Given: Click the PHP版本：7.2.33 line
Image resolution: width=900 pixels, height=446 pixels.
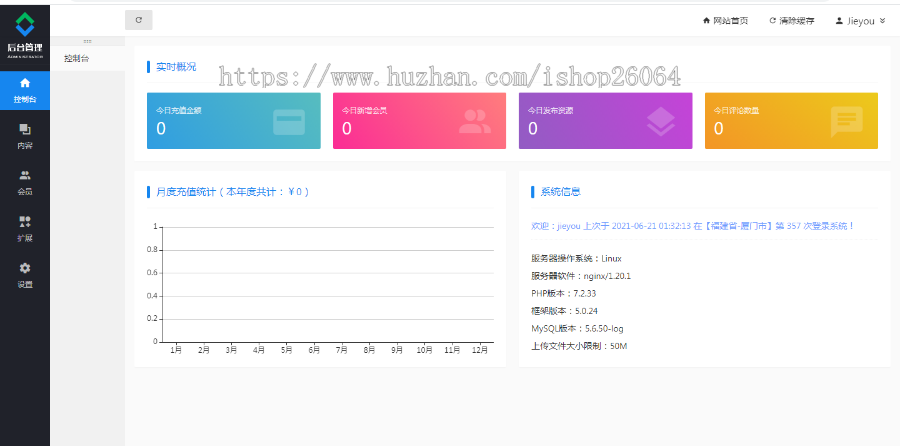Looking at the screenshot, I should [564, 294].
